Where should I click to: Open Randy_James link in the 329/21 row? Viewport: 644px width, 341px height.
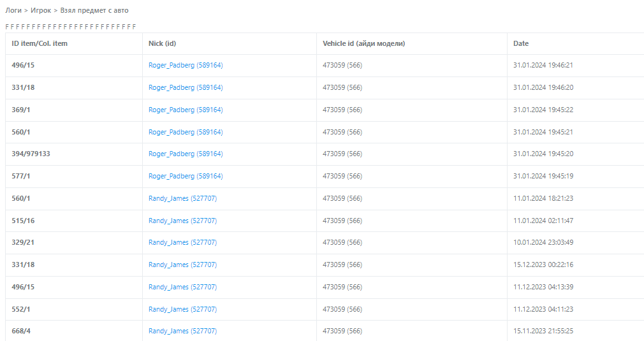point(182,242)
